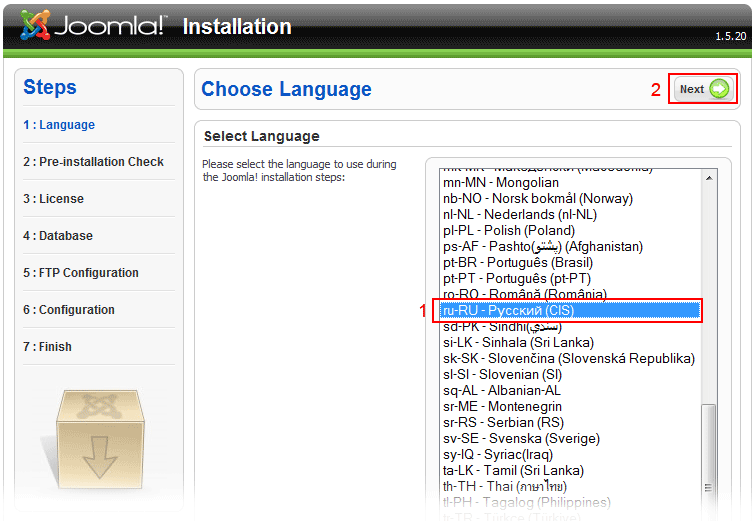
Task: Select pt-PT - Português (pt-PT)
Action: point(571,279)
